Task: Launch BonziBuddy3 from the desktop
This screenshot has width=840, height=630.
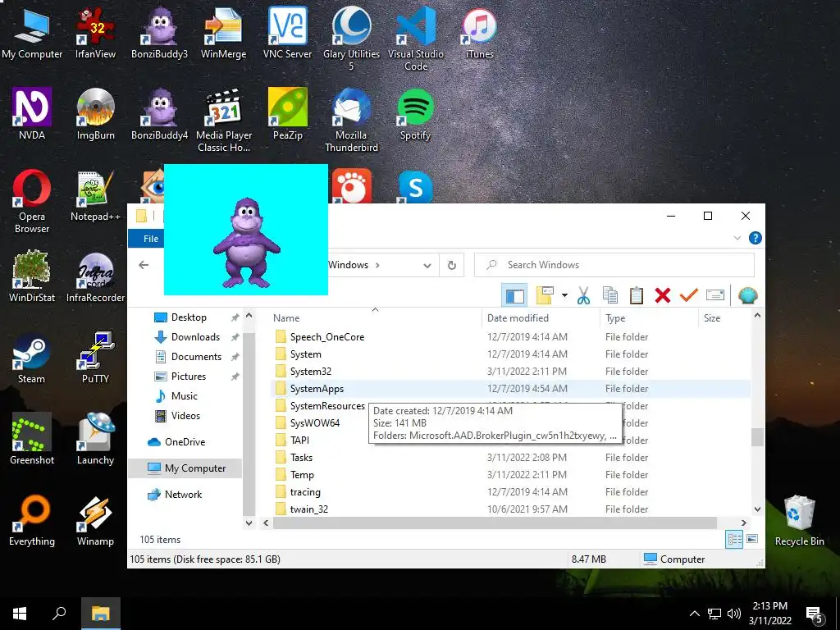Action: point(160,33)
